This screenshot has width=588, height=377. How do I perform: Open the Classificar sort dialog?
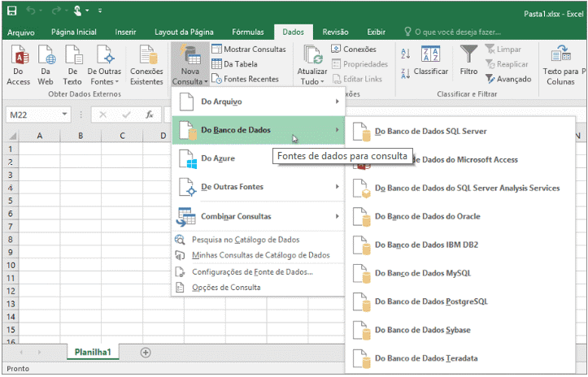(x=430, y=60)
